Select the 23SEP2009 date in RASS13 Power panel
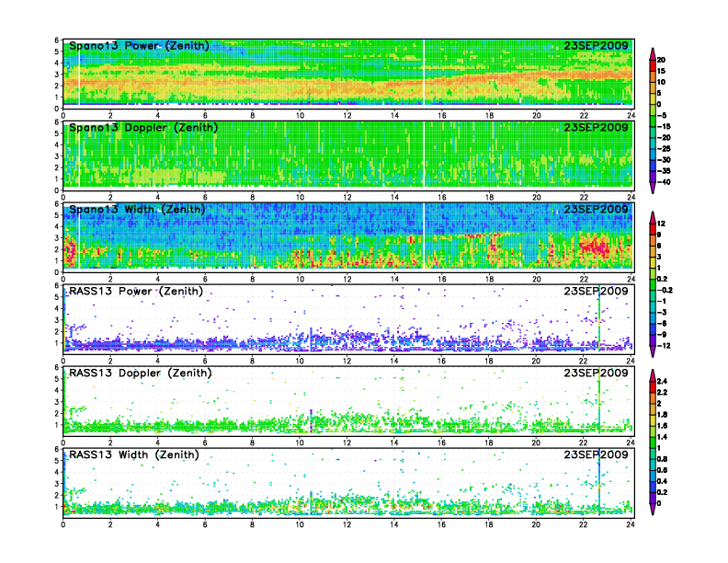This screenshot has height=563, width=728. click(x=596, y=292)
